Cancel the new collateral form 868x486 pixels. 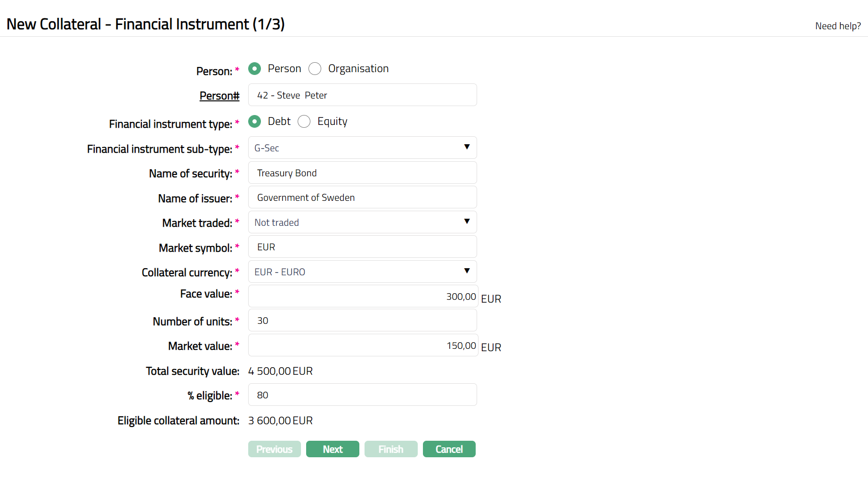click(449, 449)
